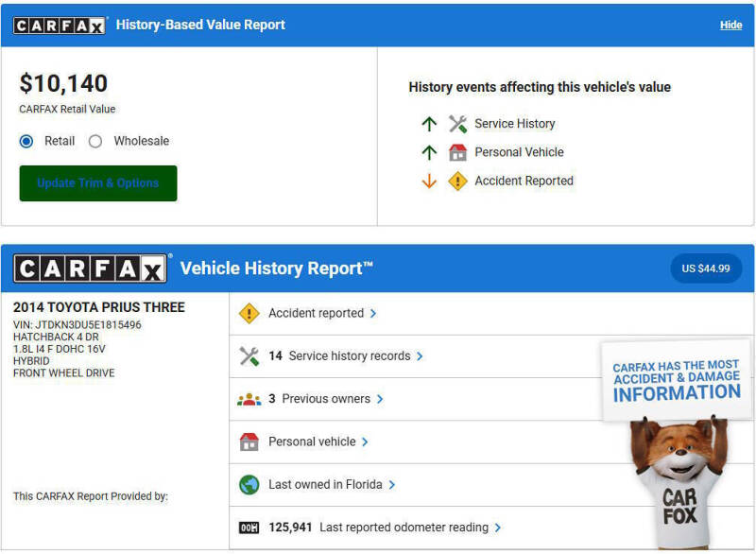Click the CARFAX logo in Vehicle History Report header
The width and height of the screenshot is (756, 554).
91,268
